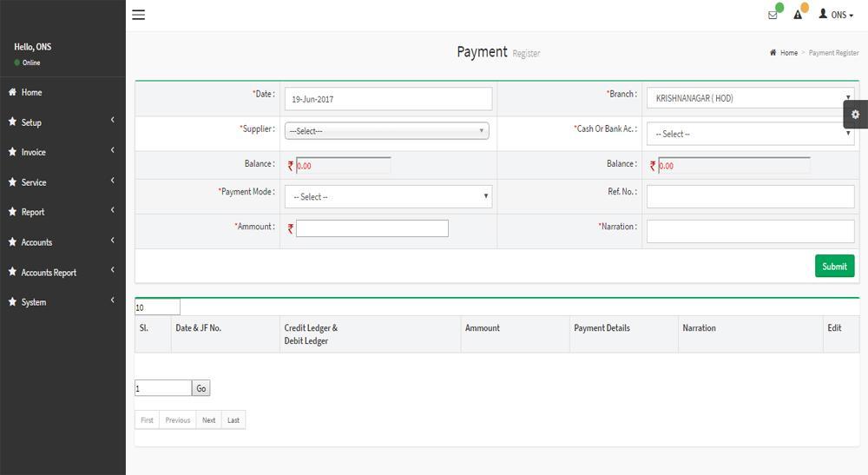The width and height of the screenshot is (868, 475).
Task: Click the Home breadcrumb link
Action: click(x=788, y=53)
